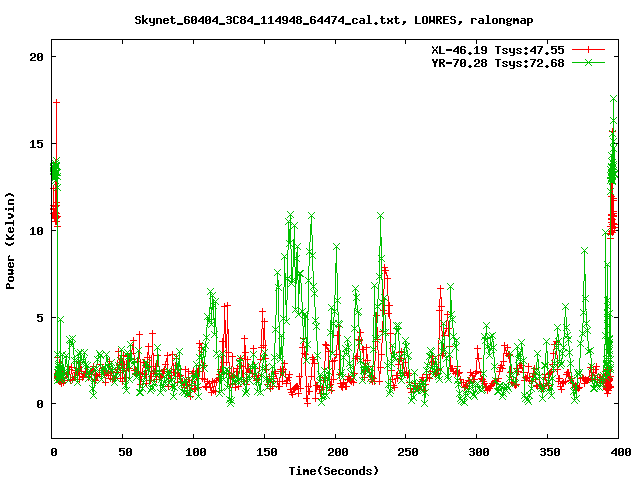640x480 pixels.
Task: Click the red line sample in the legend
Action: coord(588,50)
